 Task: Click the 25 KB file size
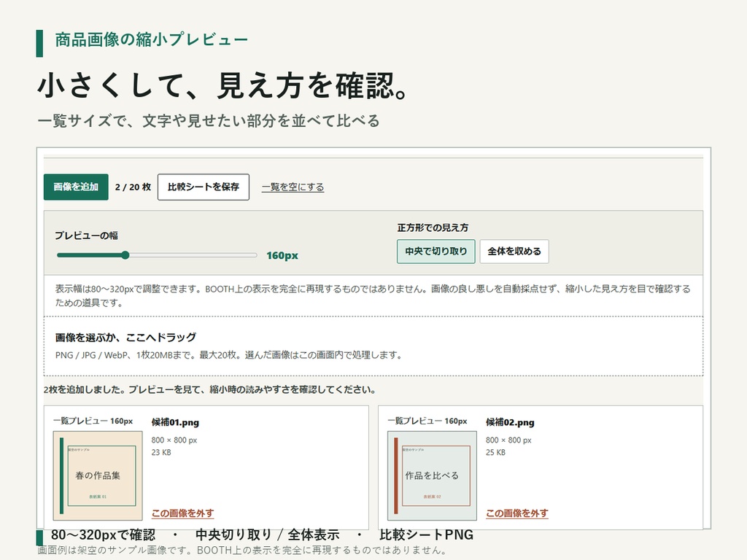pos(495,452)
